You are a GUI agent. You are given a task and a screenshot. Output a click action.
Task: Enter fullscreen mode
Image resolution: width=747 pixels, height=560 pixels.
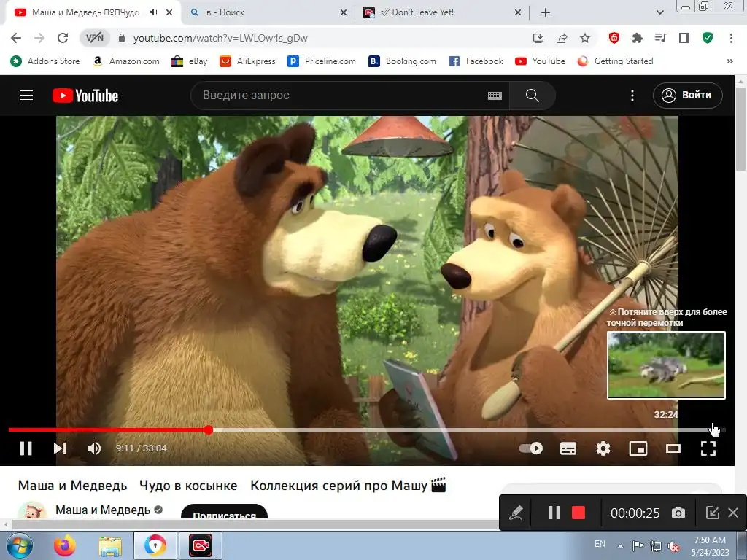coord(708,448)
